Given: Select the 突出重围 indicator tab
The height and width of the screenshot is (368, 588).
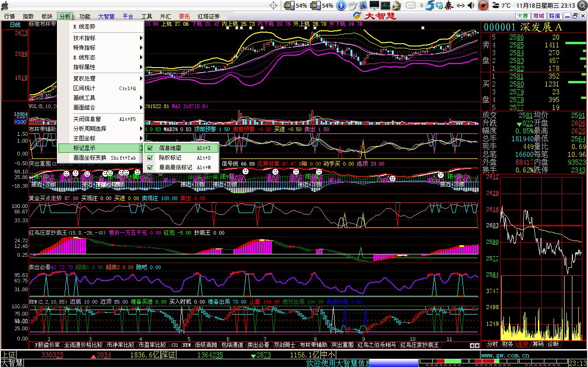Looking at the screenshot, I should click(x=343, y=345).
